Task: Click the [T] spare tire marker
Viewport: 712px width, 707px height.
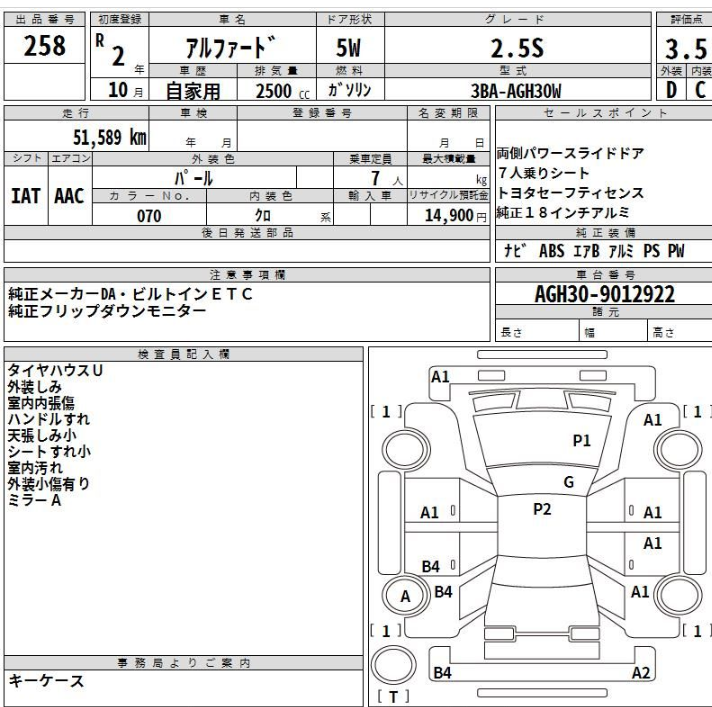Action: [x=394, y=697]
